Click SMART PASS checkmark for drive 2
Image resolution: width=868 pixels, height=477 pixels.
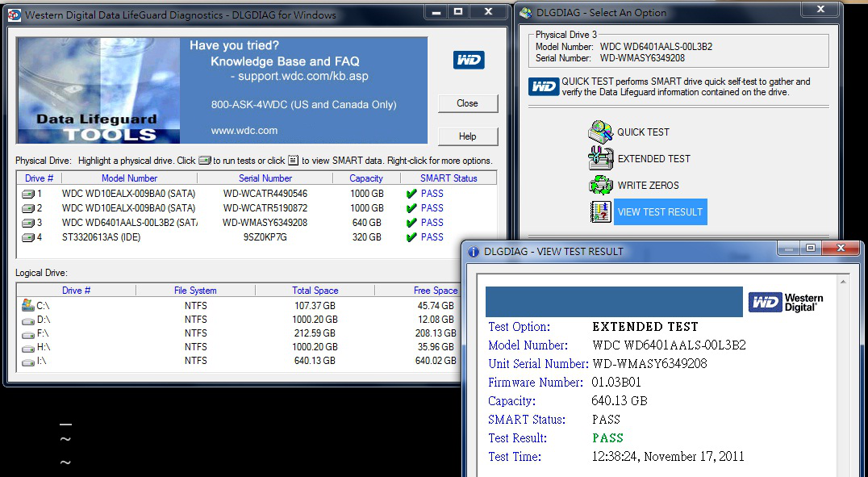411,207
